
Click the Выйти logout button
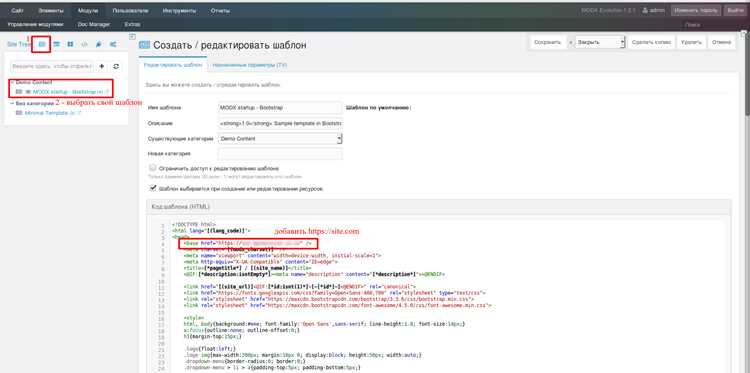pyautogui.click(x=735, y=10)
